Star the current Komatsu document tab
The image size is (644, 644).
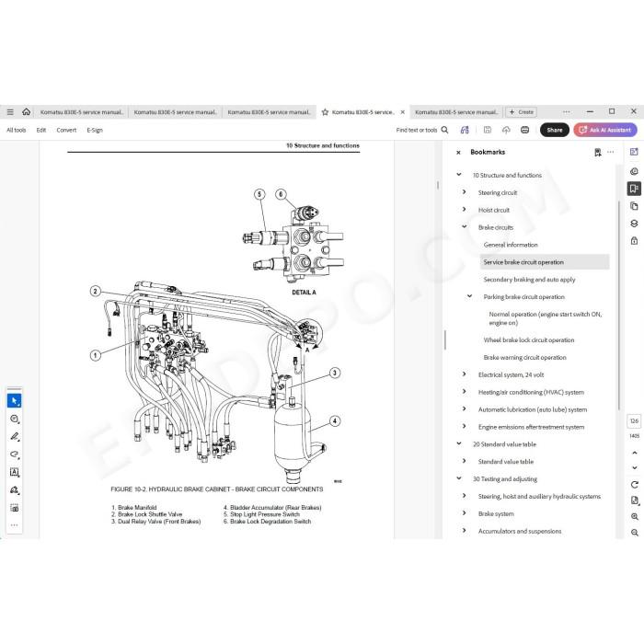click(x=325, y=112)
